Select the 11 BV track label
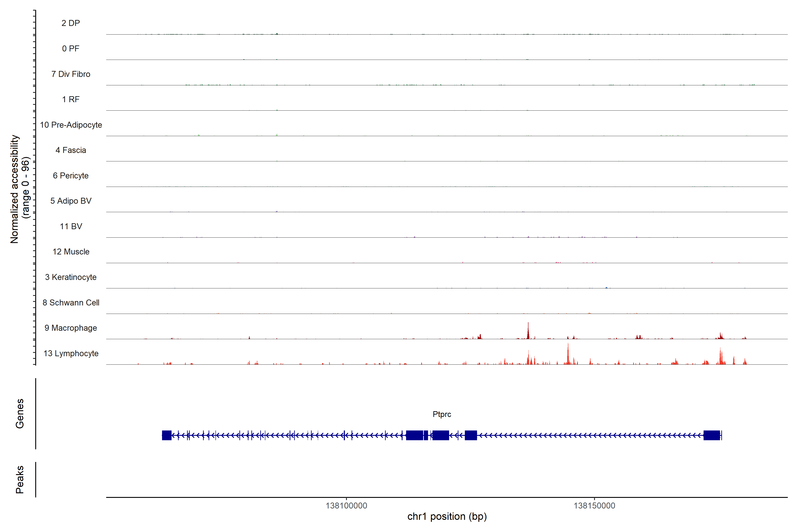Viewport: 798px width, 532px height. click(x=70, y=226)
